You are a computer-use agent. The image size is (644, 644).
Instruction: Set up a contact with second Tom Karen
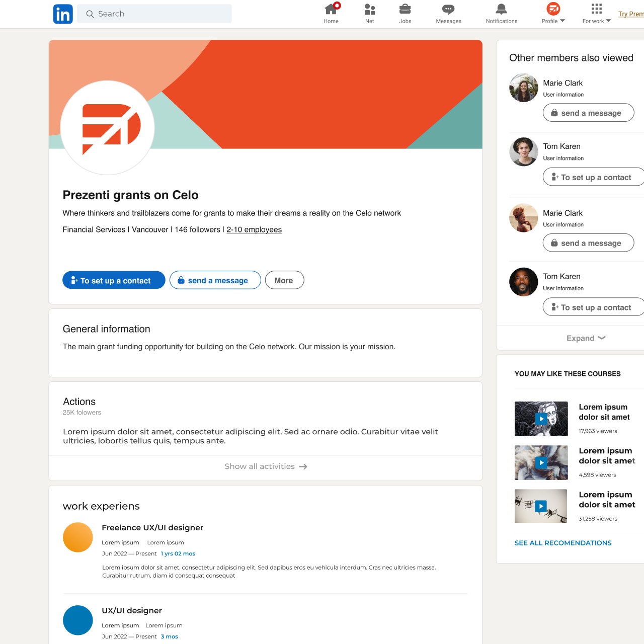tap(594, 306)
